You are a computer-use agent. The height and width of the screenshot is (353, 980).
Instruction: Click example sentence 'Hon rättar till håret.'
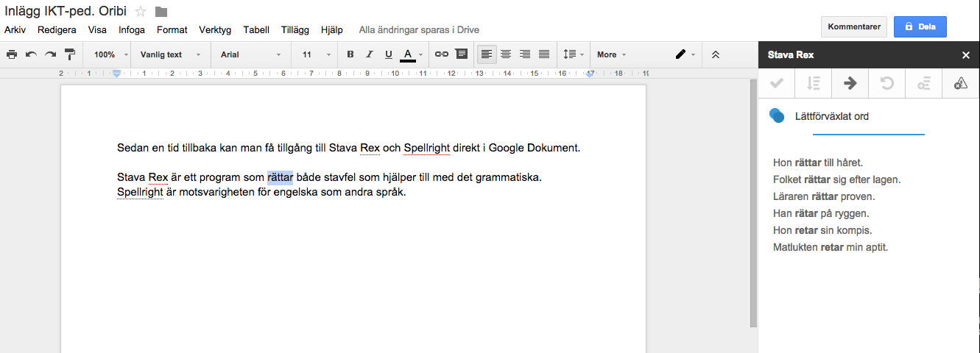point(817,163)
